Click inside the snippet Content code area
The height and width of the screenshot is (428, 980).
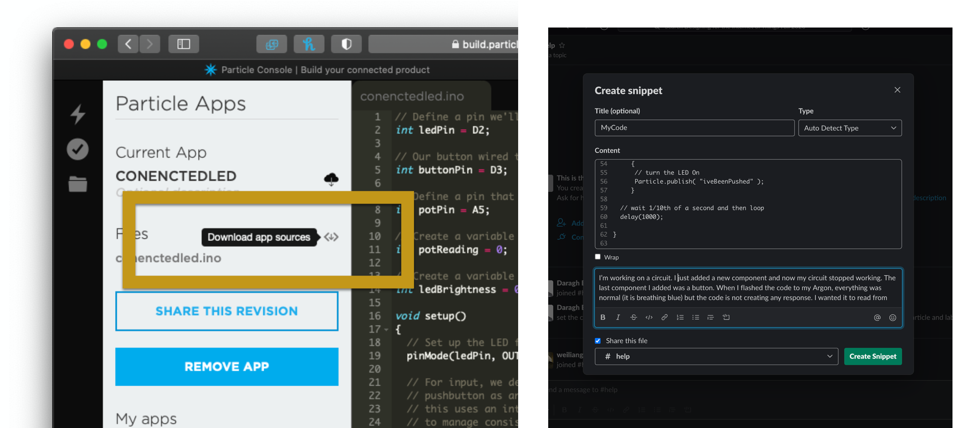(x=748, y=204)
